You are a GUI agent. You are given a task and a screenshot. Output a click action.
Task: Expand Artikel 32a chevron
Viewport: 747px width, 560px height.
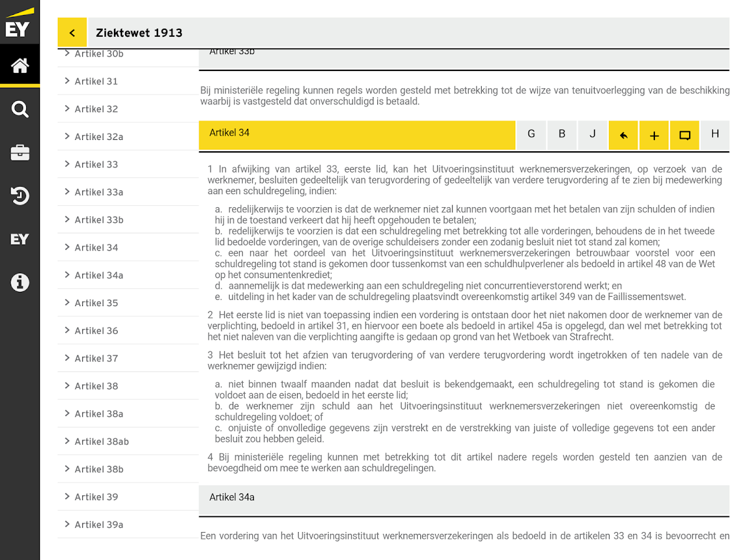click(67, 136)
